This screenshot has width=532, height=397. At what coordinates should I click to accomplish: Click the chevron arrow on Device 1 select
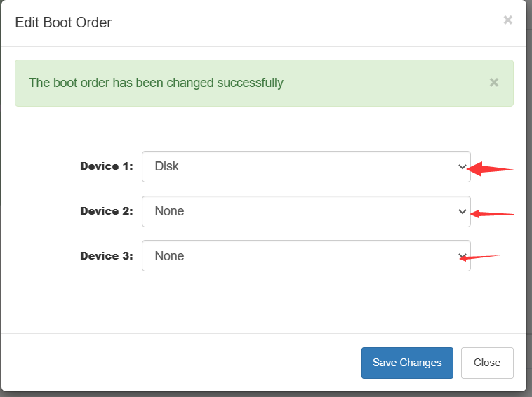click(462, 167)
